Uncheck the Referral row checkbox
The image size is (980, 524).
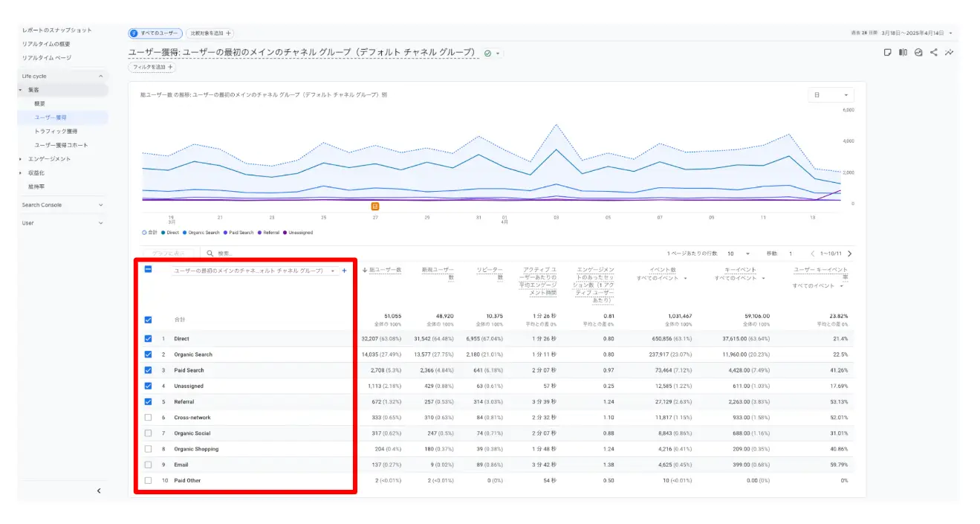point(148,402)
